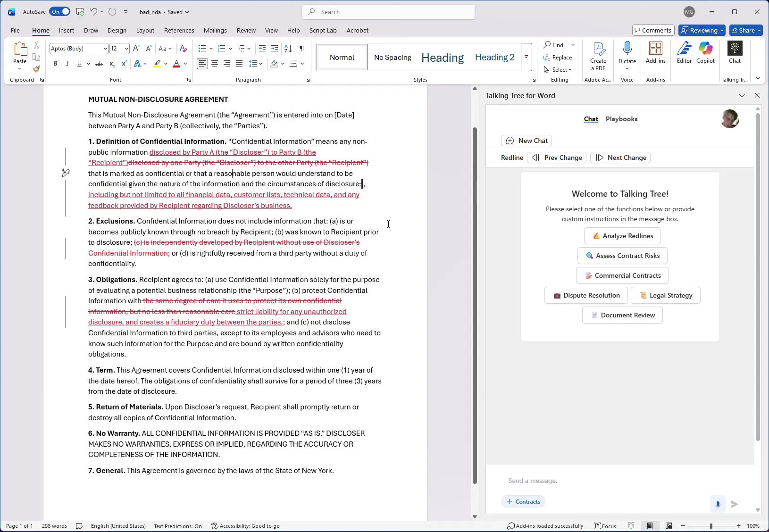Click the text highlight color swatch
The image size is (769, 532).
coord(157,64)
